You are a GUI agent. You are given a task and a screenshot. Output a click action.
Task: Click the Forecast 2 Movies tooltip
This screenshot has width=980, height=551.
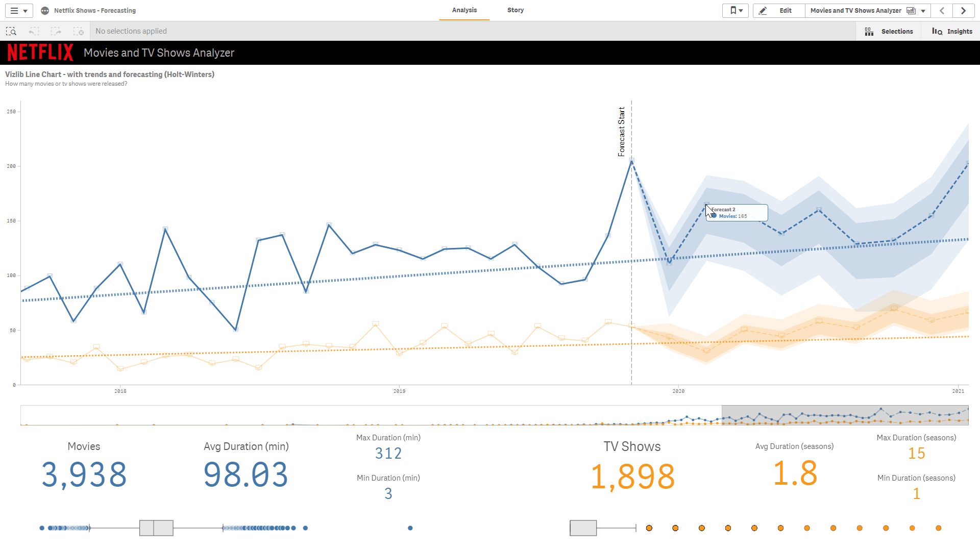pyautogui.click(x=737, y=213)
